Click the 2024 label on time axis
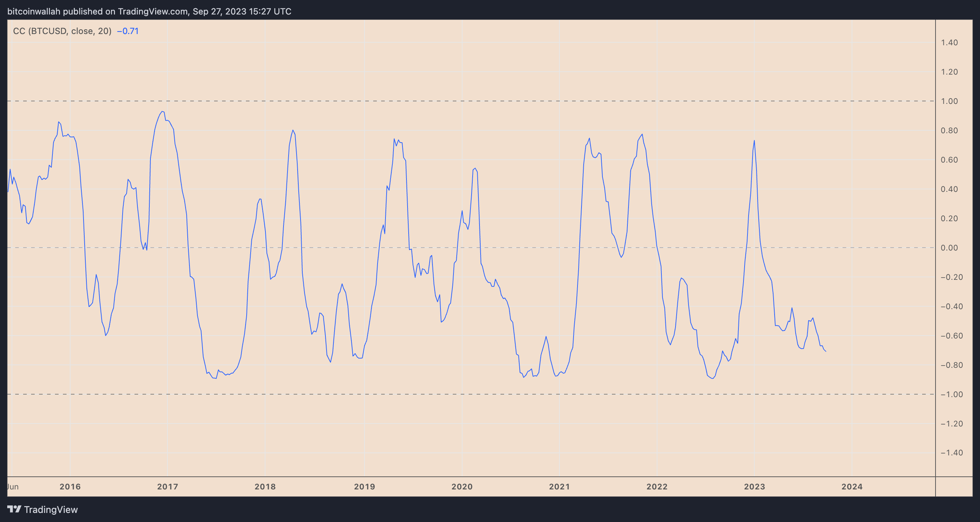Image resolution: width=980 pixels, height=522 pixels. point(852,487)
